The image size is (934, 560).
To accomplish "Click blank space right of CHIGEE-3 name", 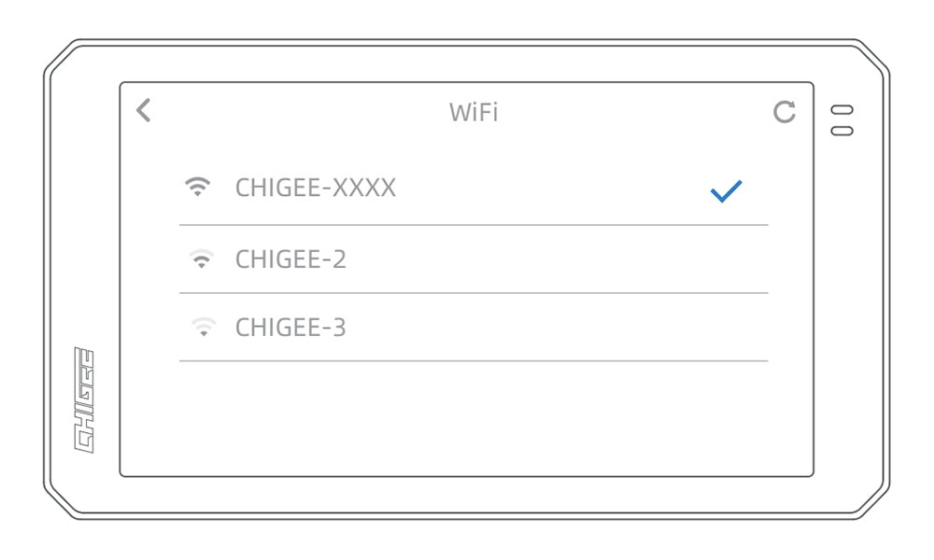I will (560, 328).
